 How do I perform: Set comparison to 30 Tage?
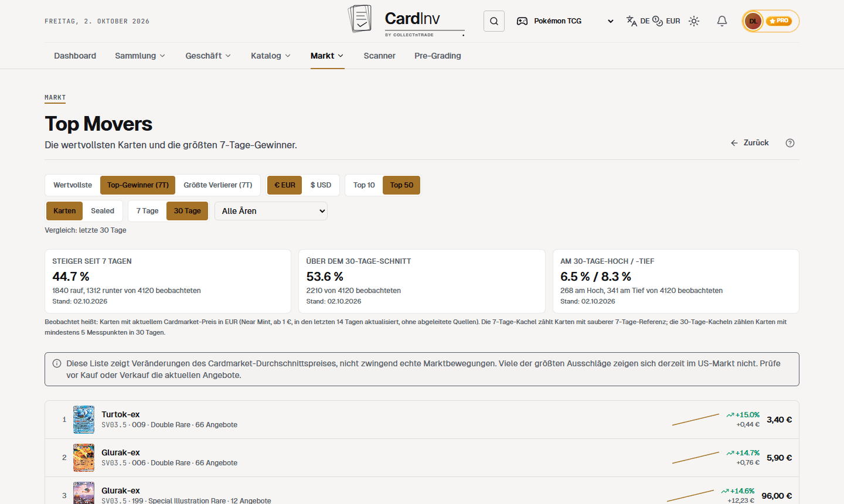pos(188,211)
